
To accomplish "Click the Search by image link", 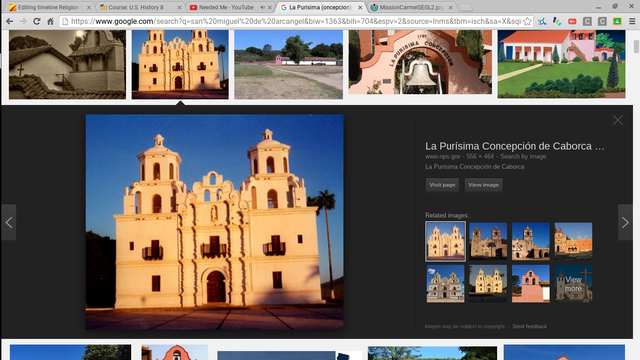I will click(x=523, y=156).
